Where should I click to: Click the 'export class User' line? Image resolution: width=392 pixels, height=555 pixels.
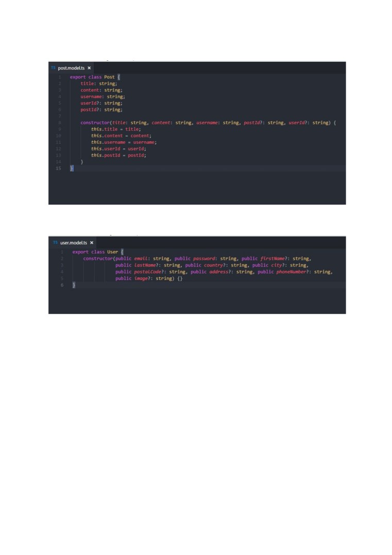tap(98, 251)
